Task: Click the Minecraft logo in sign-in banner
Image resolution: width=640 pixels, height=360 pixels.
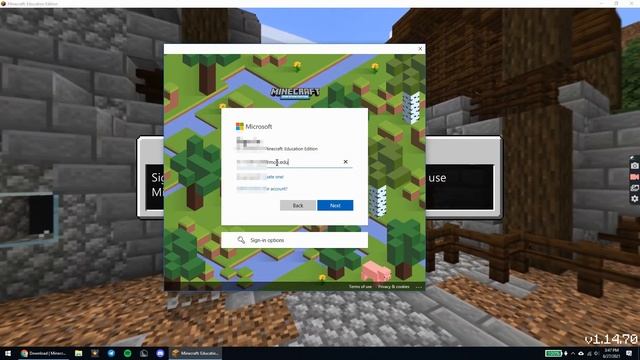Action: tap(295, 93)
